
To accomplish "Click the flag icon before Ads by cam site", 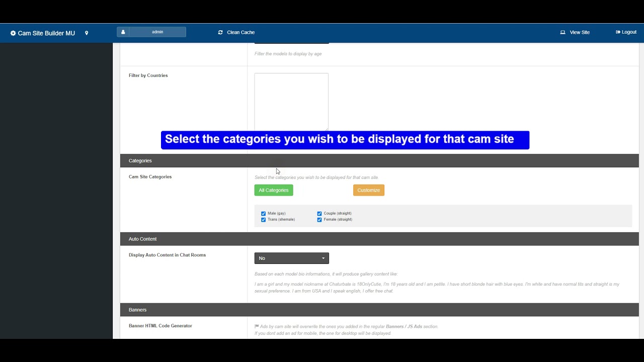I will tap(257, 326).
